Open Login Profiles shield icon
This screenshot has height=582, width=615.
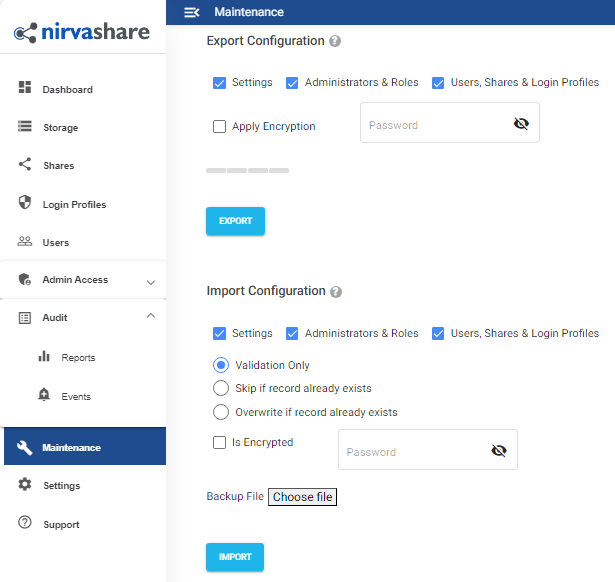[x=25, y=203]
